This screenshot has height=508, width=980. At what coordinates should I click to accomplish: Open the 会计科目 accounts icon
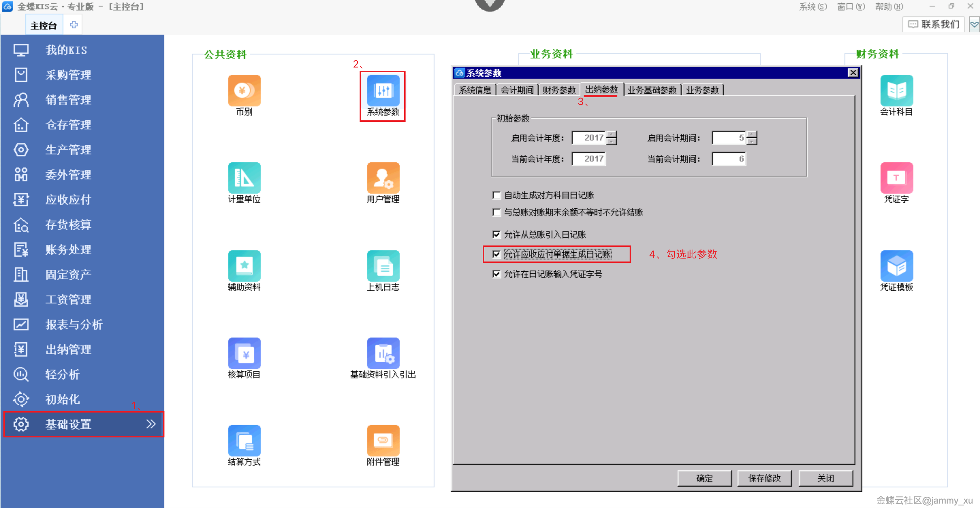(x=896, y=91)
